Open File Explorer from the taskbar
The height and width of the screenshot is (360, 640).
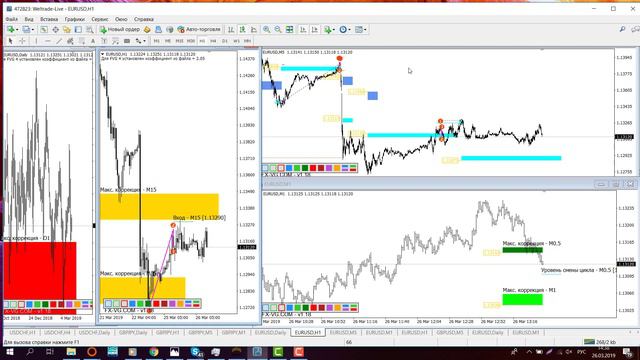[71, 351]
